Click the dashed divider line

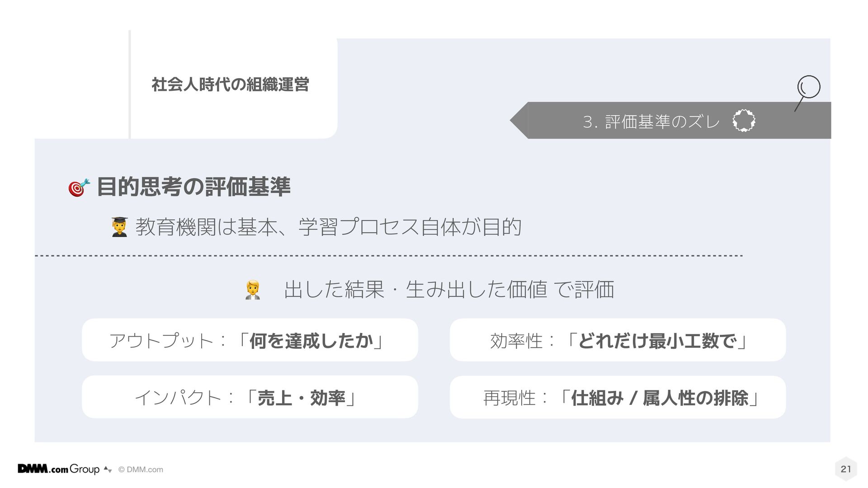coord(389,256)
